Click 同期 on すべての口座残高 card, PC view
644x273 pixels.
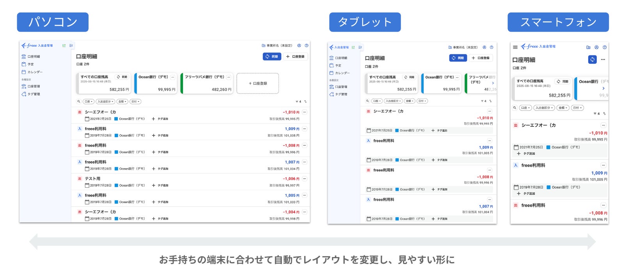(122, 77)
